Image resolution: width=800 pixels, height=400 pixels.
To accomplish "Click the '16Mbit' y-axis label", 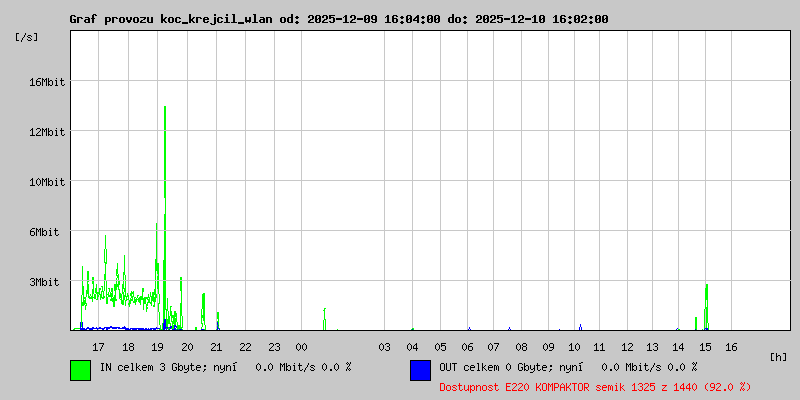I will pos(47,82).
